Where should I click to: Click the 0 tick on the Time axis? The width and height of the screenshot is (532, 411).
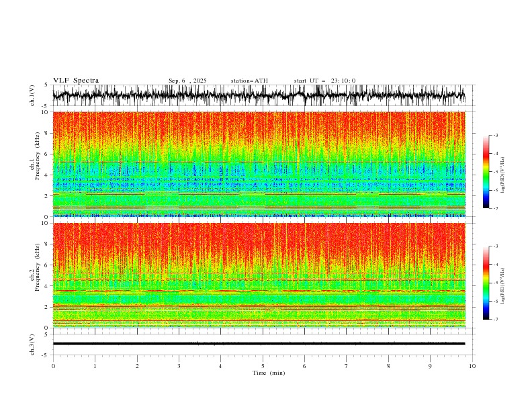pos(53,366)
